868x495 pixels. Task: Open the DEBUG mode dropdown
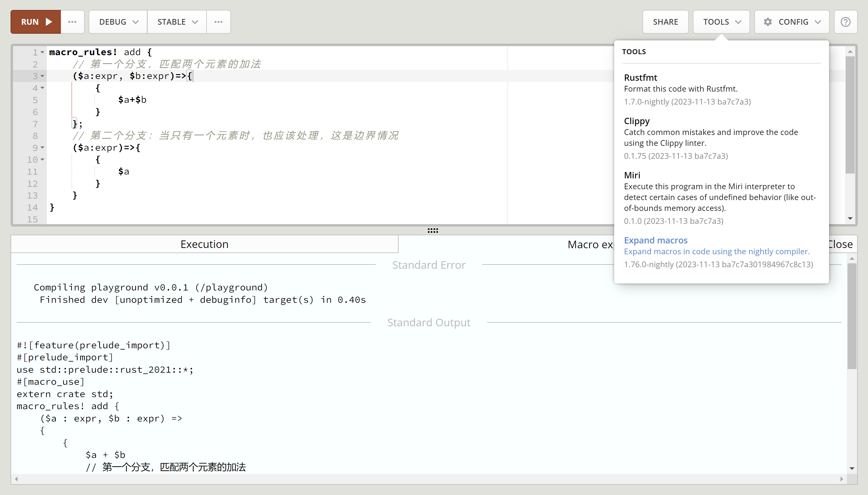tap(118, 22)
